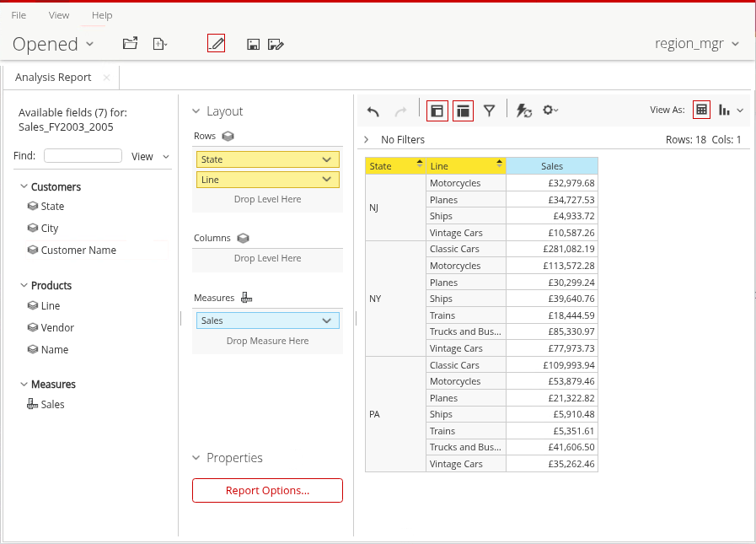Viewport: 756px width, 544px height.
Task: Open the Sales measure dropdown
Action: tap(327, 320)
